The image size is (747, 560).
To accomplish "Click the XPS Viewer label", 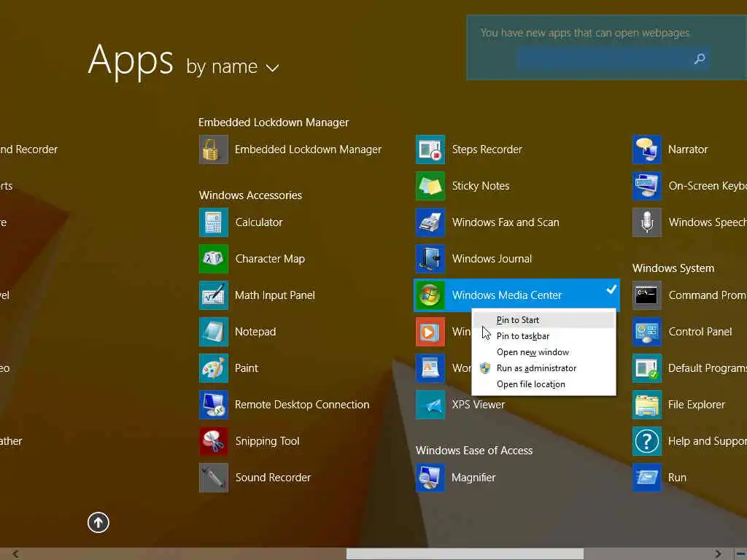I will pyautogui.click(x=479, y=405).
